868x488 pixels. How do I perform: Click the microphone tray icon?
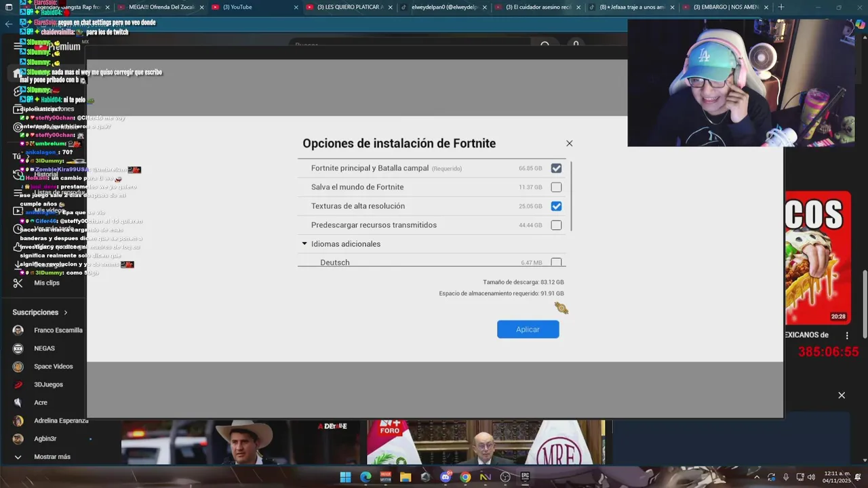[786, 477]
